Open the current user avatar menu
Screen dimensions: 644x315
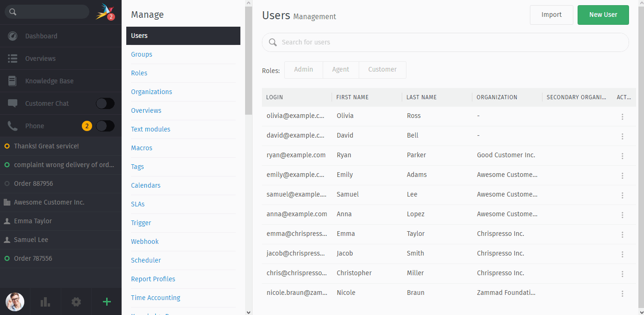[x=15, y=302]
